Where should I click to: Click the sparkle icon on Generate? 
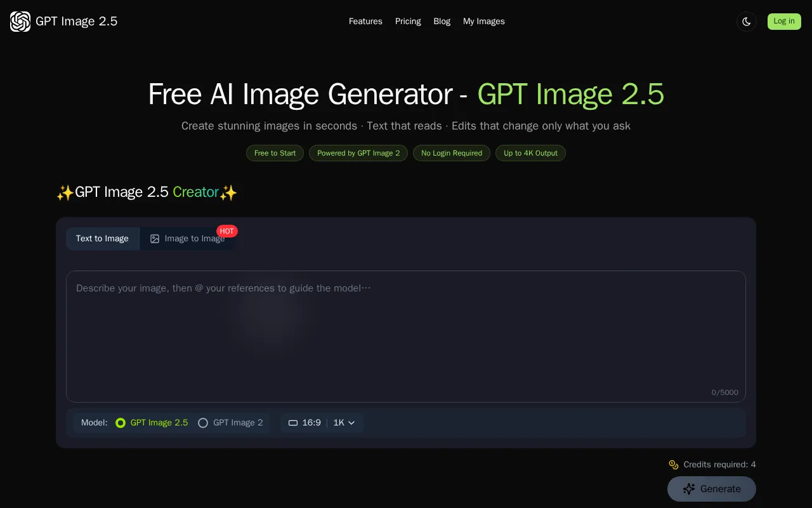tap(689, 489)
